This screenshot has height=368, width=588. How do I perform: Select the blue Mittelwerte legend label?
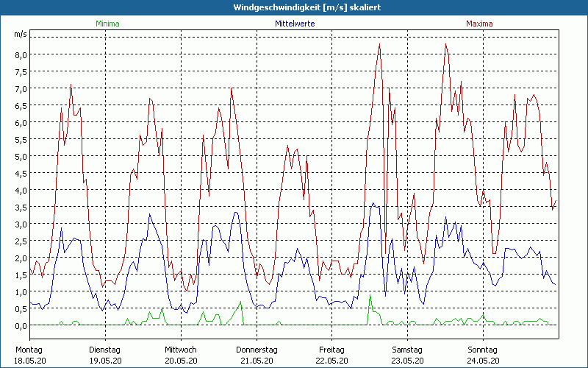point(293,24)
